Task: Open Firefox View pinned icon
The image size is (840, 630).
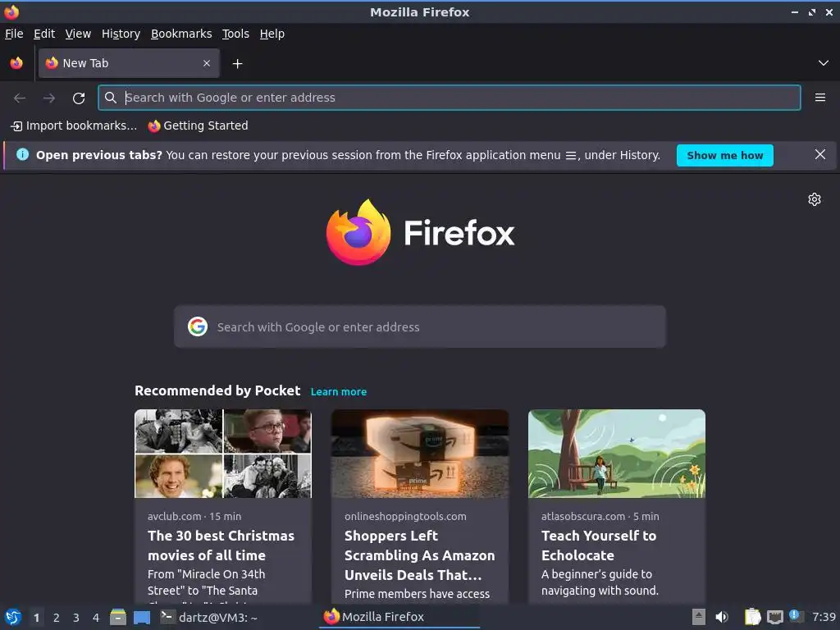Action: click(16, 63)
